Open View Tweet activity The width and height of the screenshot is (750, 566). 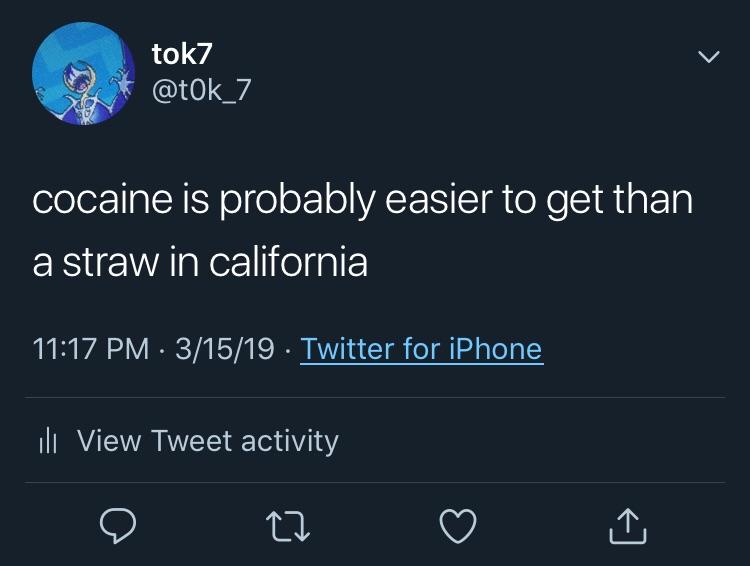[x=207, y=441]
